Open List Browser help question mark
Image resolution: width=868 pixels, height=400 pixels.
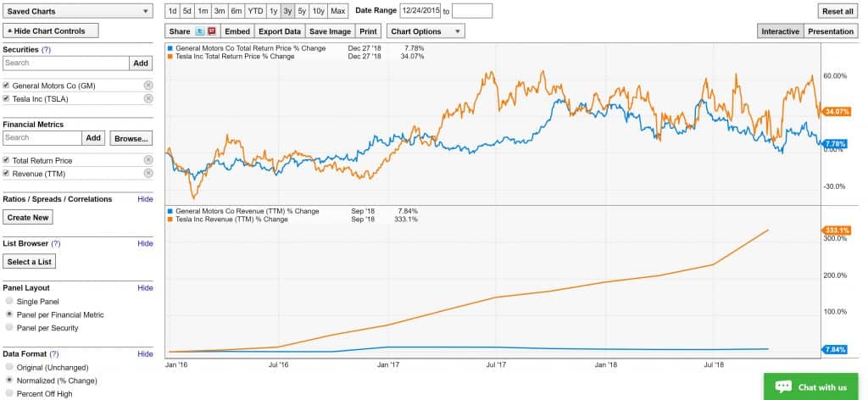tap(55, 243)
